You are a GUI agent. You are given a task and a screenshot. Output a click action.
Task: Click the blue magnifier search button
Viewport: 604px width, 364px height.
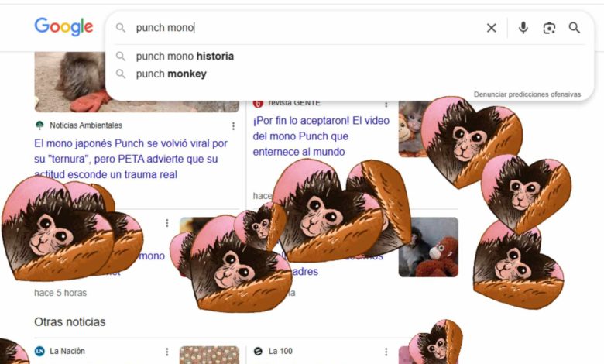[575, 28]
